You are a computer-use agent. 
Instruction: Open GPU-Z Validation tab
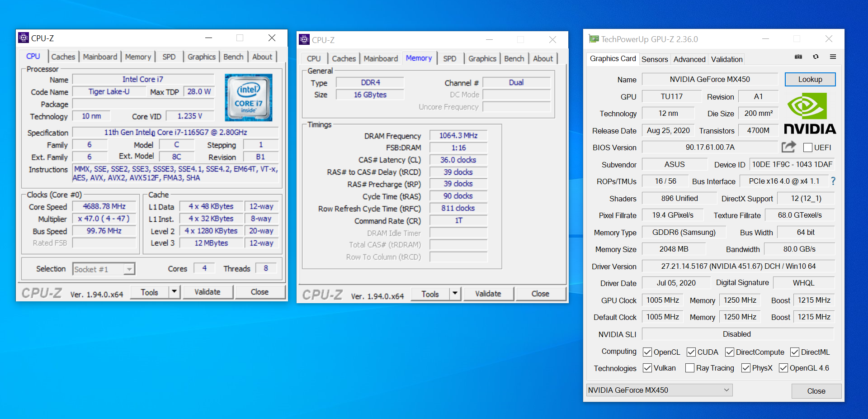(x=726, y=59)
